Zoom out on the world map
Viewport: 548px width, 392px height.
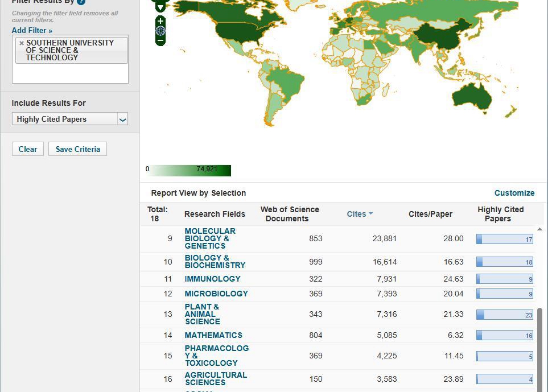[x=160, y=41]
